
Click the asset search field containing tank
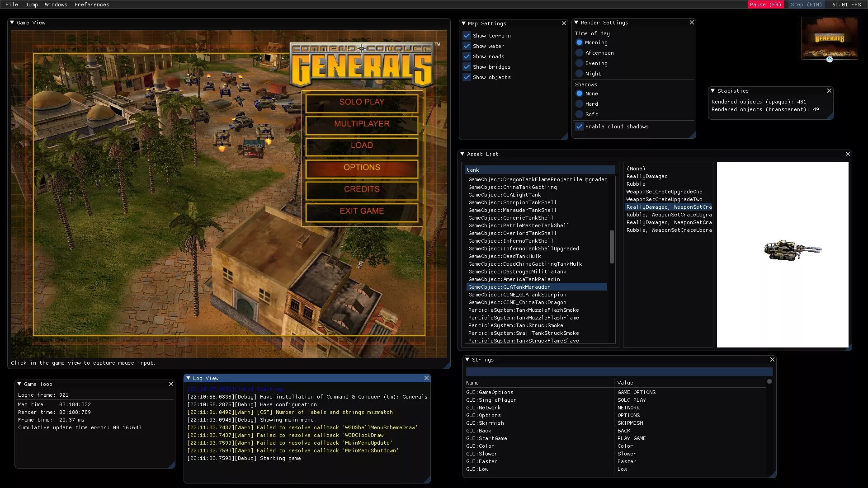[540, 170]
